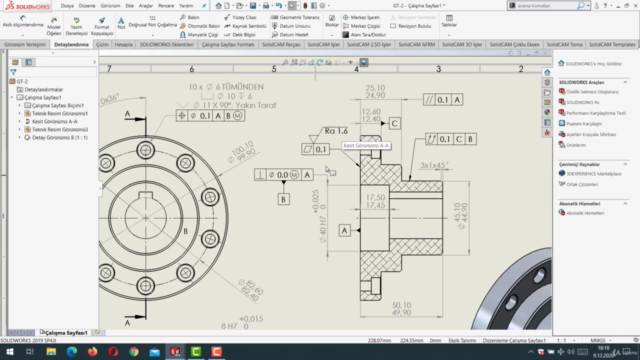This screenshot has width=640, height=360.
Task: Click the Undo arrow icon
Action: click(278, 6)
